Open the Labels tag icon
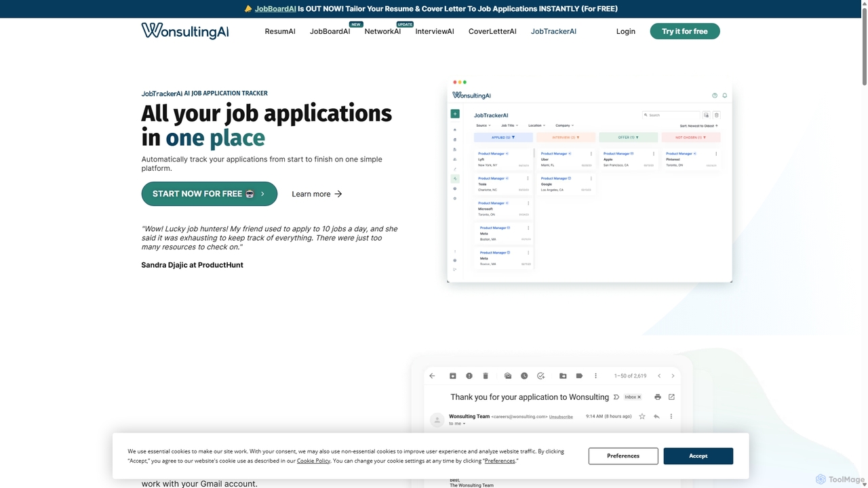The height and width of the screenshot is (488, 868). (x=579, y=375)
